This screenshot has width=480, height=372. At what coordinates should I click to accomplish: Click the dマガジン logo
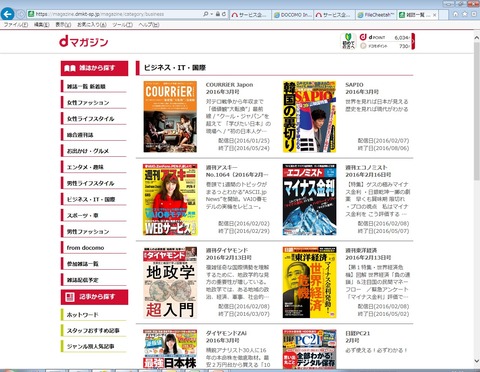click(x=84, y=41)
